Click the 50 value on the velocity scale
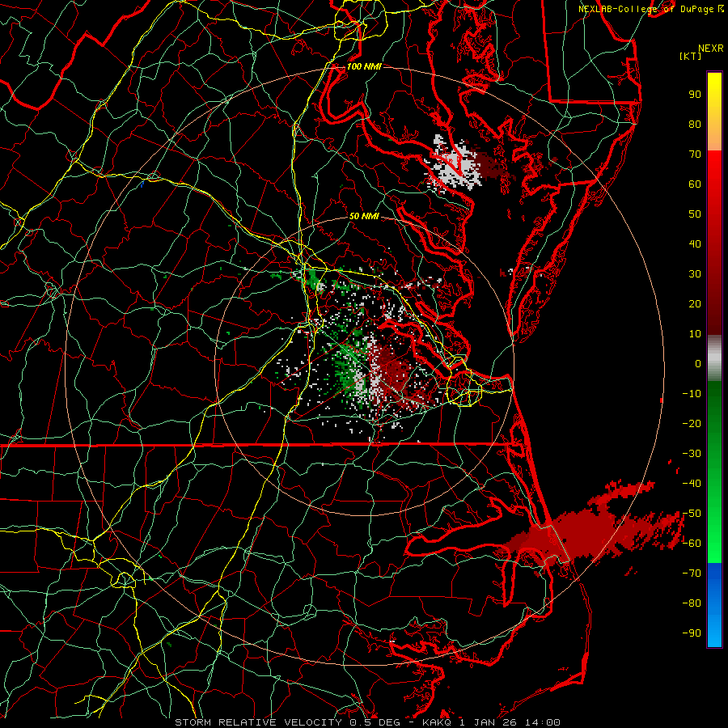Image resolution: width=728 pixels, height=728 pixels. tap(695, 214)
